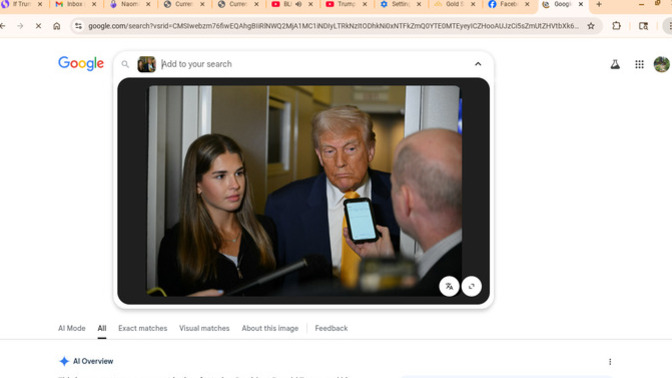Click the Feedback link
Screen dimensions: 672x378
(331, 328)
